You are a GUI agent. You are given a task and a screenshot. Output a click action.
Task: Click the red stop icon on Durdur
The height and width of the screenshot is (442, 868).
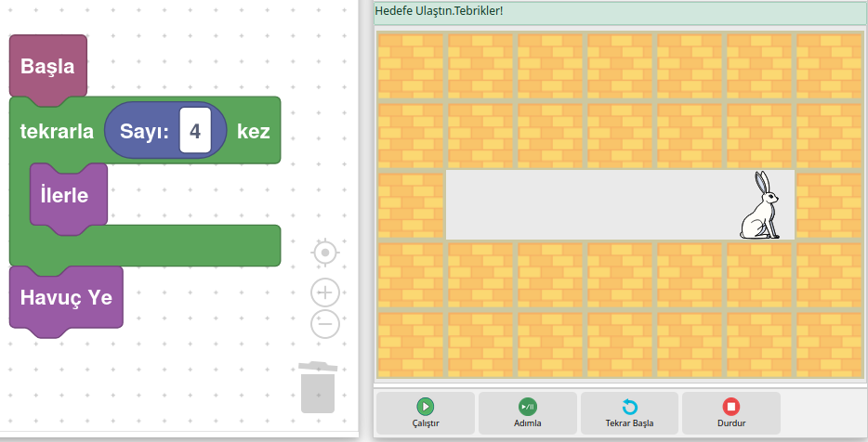pyautogui.click(x=731, y=406)
